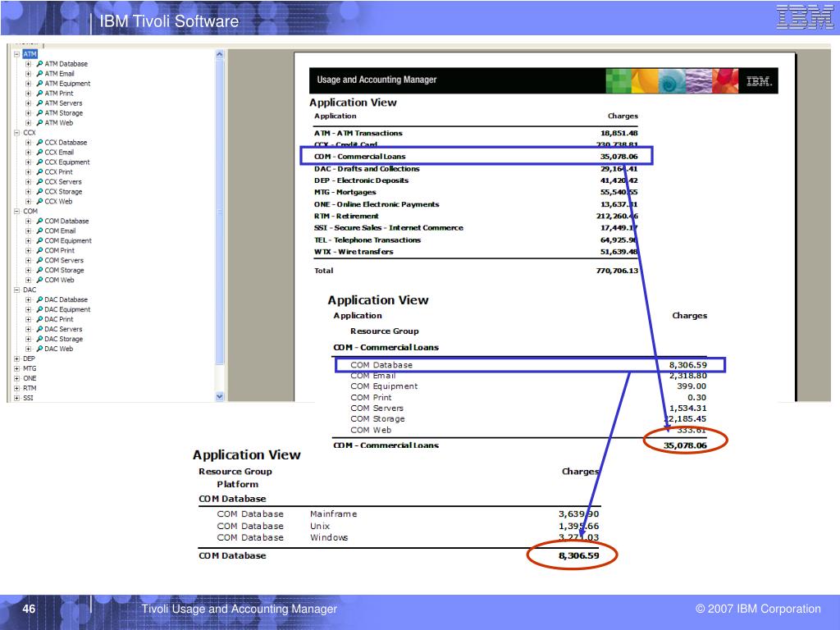840x630 pixels.
Task: Click the wrench icon beside CCX Storage
Action: [39, 191]
